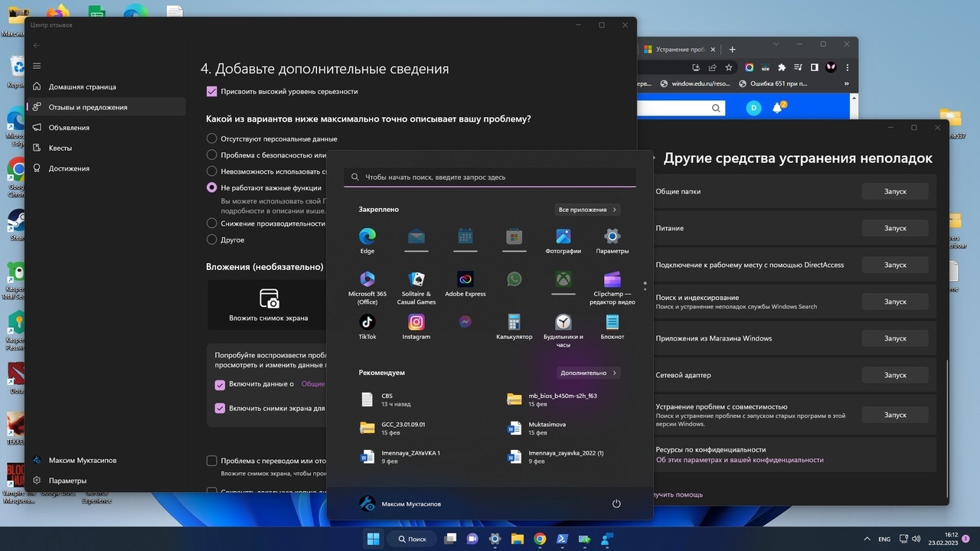980x551 pixels.
Task: Click Запуск next to Питание
Action: pos(895,228)
